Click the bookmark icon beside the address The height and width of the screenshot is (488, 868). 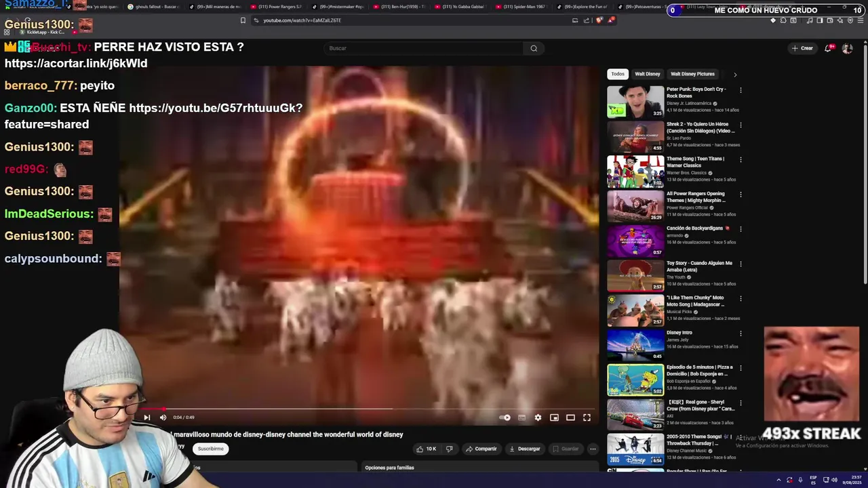click(x=243, y=20)
